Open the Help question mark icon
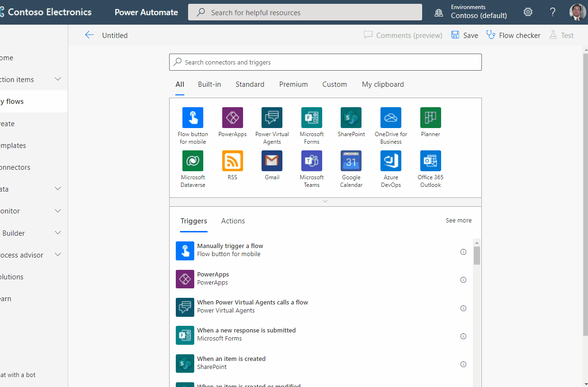Viewport: 588px width, 387px height. tap(552, 12)
